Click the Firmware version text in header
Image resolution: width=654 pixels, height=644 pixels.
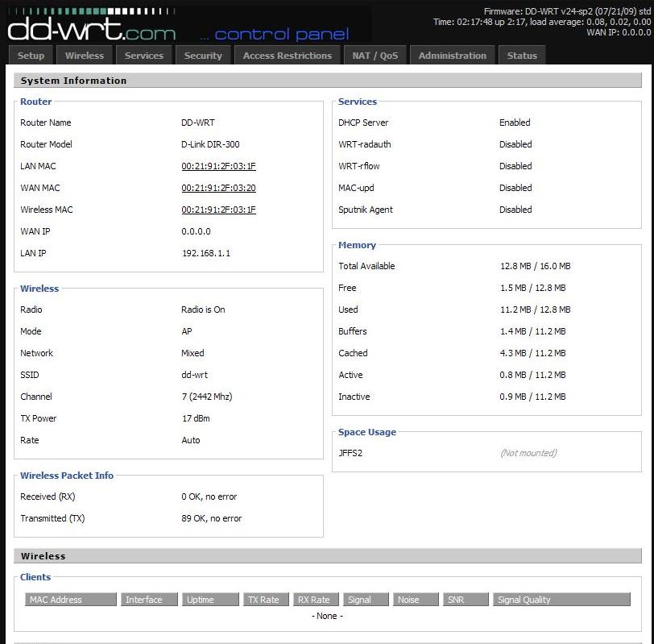pyautogui.click(x=567, y=11)
